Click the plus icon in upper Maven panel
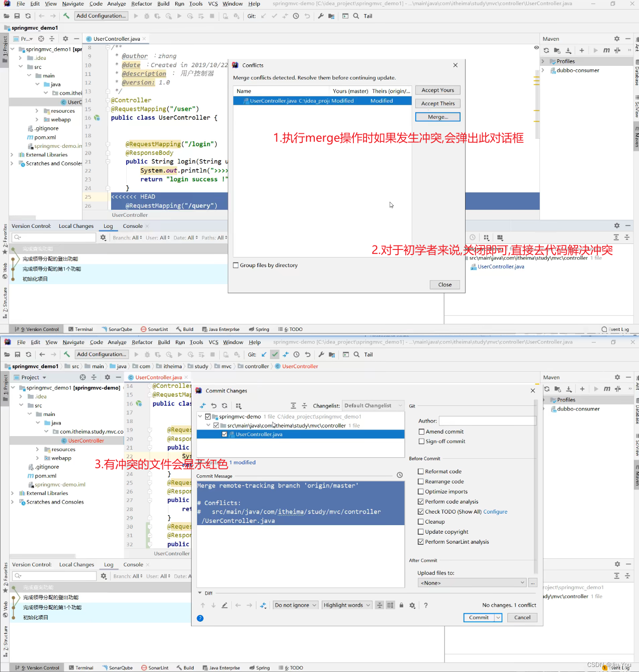Viewport: 639px width, 672px height. (582, 50)
